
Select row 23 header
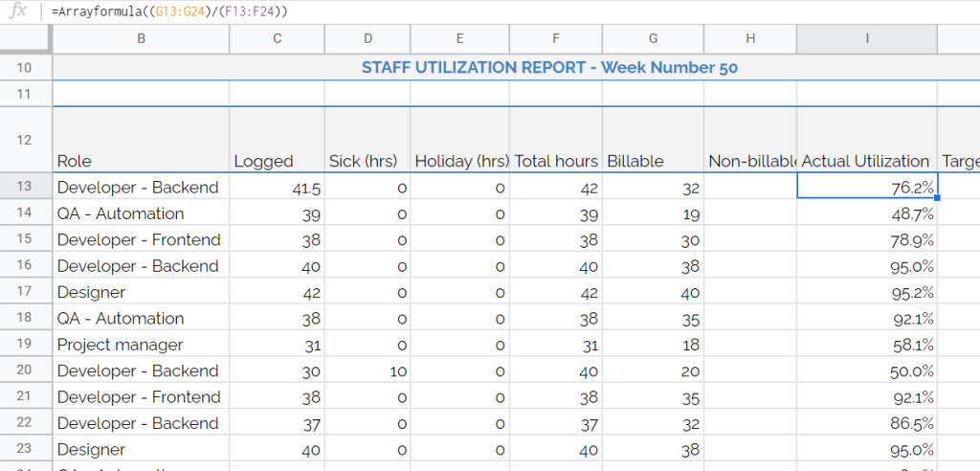coord(24,449)
